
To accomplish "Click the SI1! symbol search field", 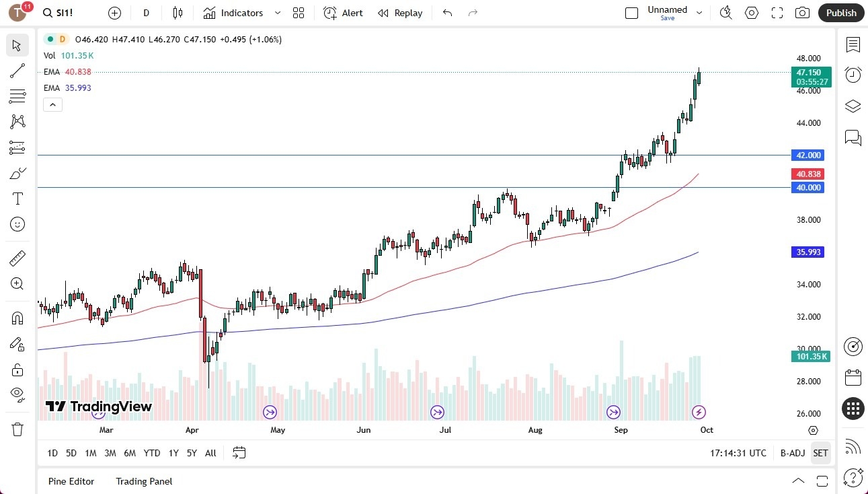I will click(58, 12).
